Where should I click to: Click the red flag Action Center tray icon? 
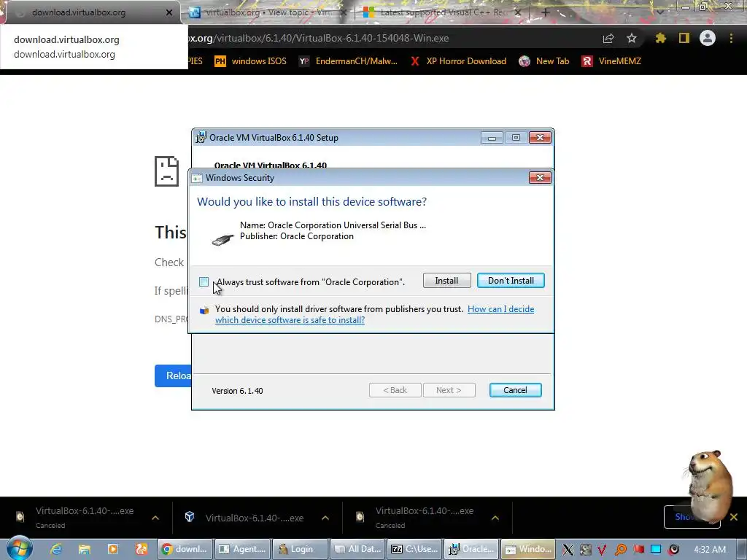638,550
